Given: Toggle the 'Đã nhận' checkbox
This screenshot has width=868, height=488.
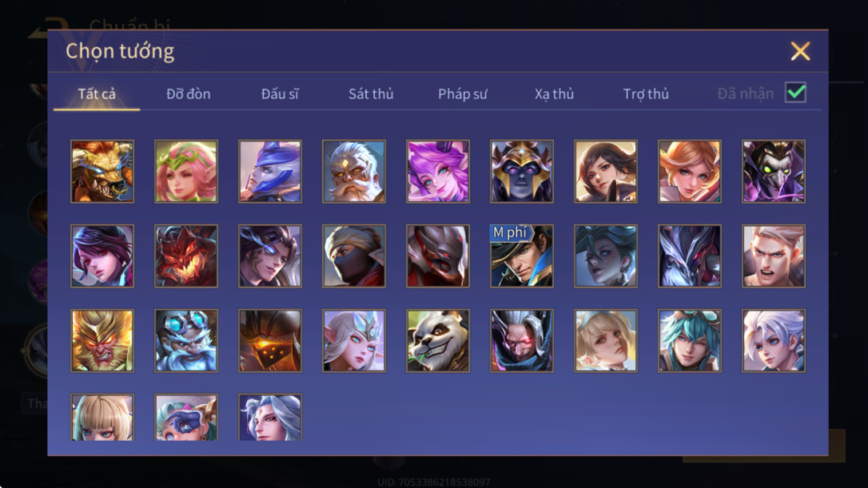Looking at the screenshot, I should point(795,93).
